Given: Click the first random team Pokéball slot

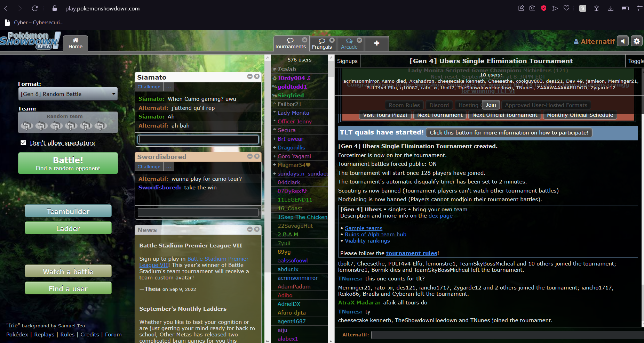Looking at the screenshot, I should point(27,125).
